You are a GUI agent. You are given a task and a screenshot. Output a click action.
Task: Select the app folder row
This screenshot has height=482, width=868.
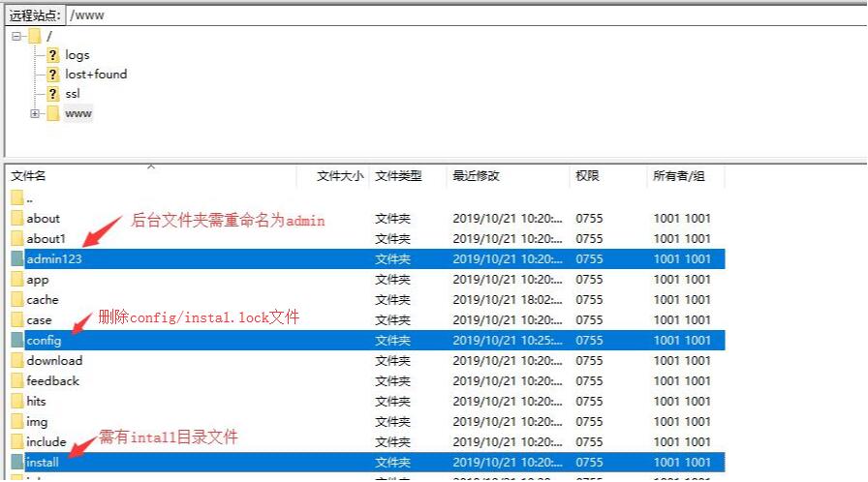click(x=367, y=280)
